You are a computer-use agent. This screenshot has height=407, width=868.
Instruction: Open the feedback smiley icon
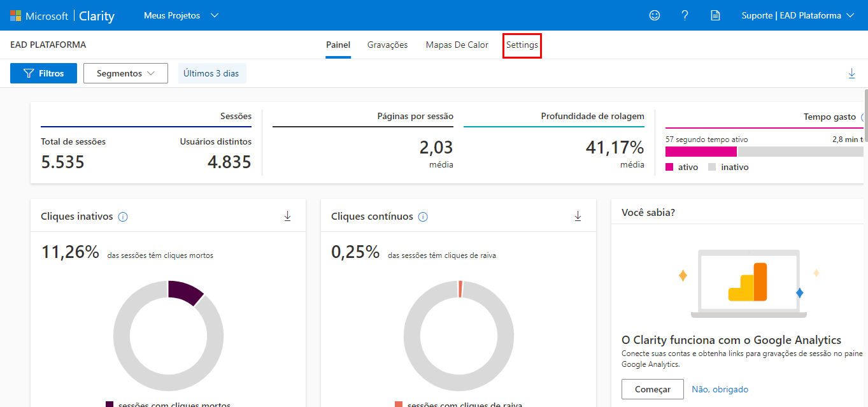coord(655,15)
